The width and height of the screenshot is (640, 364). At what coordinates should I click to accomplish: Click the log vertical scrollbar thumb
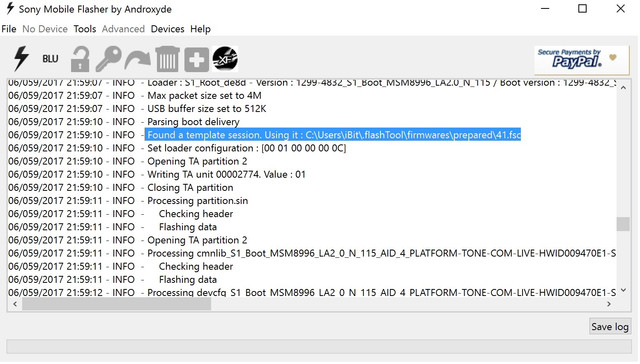[x=623, y=224]
